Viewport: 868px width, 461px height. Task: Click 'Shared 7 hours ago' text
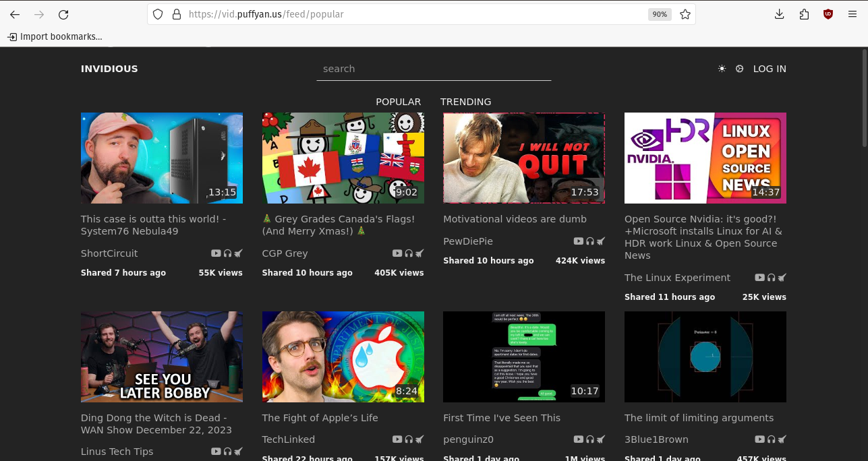point(123,273)
